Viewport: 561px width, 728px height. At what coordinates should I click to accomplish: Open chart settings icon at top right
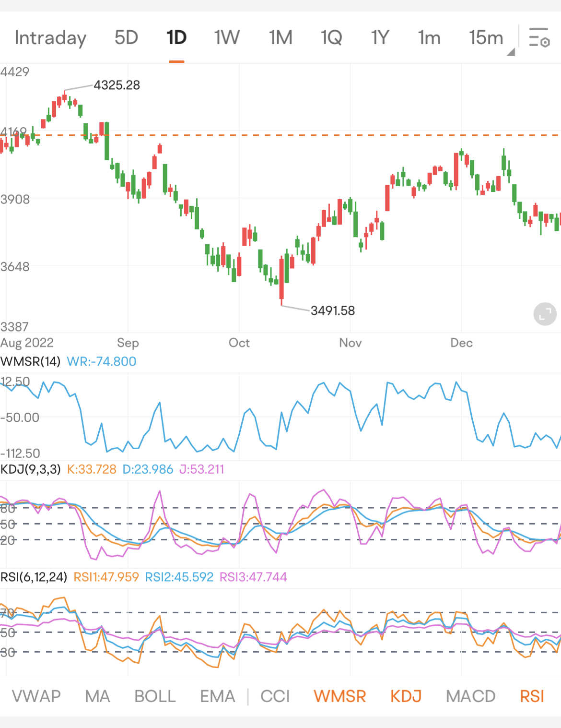539,37
